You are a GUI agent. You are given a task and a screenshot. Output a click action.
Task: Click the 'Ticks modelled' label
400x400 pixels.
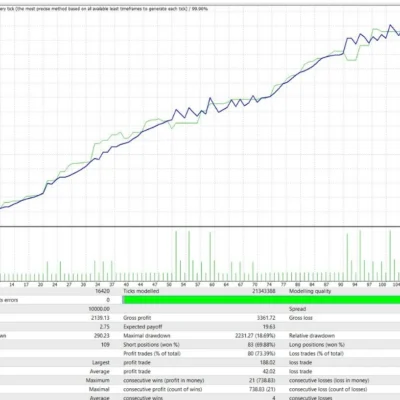point(141,291)
